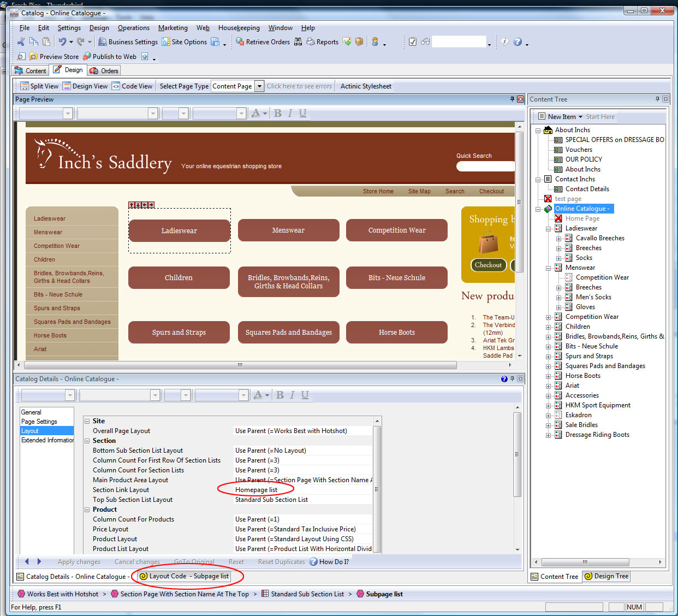Open the Select Page Type dropdown
The height and width of the screenshot is (616, 678).
click(x=260, y=86)
